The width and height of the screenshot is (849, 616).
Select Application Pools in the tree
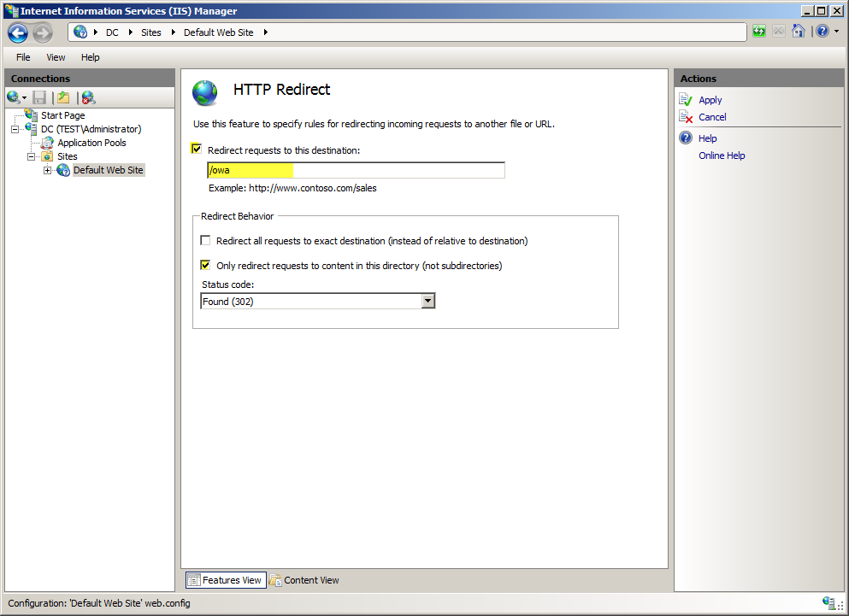(91, 143)
